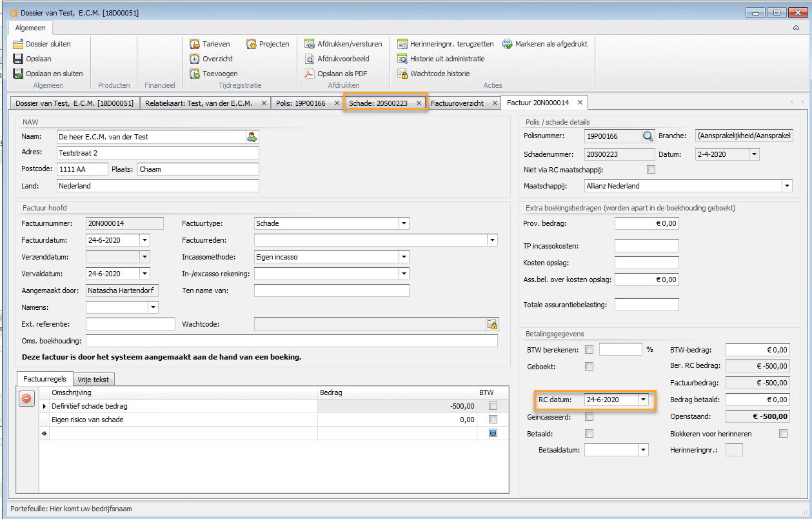Click the Prov. bedrag amount field
Image resolution: width=812 pixels, height=519 pixels.
coord(647,223)
